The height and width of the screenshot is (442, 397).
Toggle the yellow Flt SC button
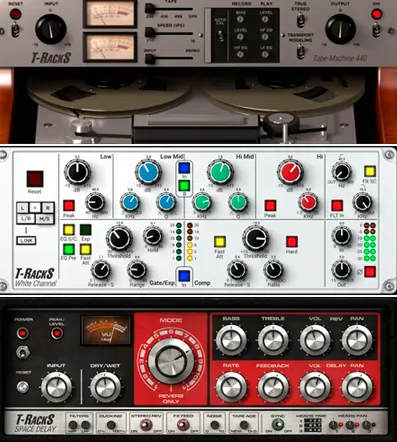pyautogui.click(x=370, y=171)
